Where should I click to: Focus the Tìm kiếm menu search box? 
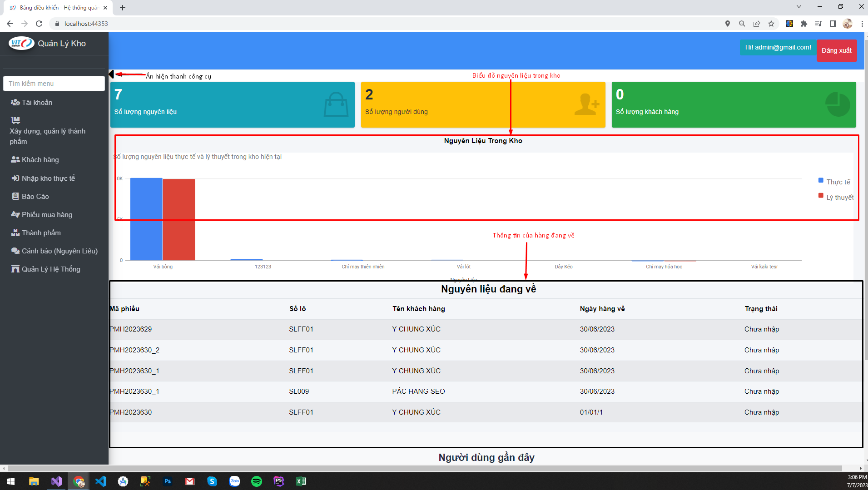(54, 84)
